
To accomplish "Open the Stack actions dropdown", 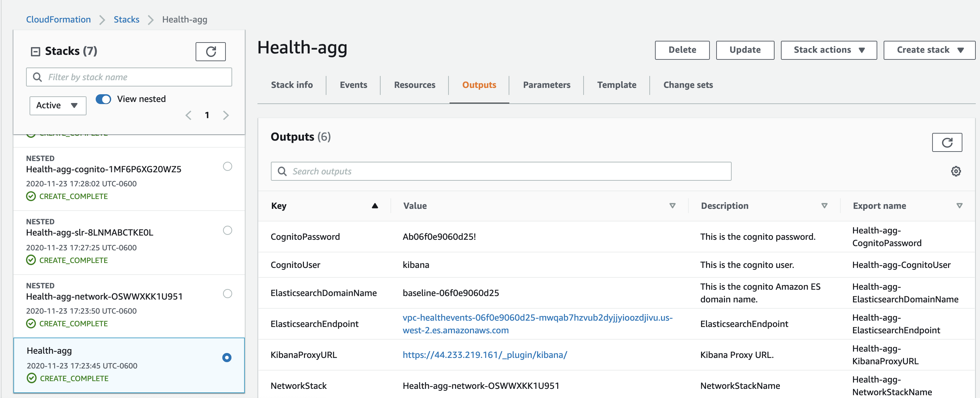I will click(829, 50).
